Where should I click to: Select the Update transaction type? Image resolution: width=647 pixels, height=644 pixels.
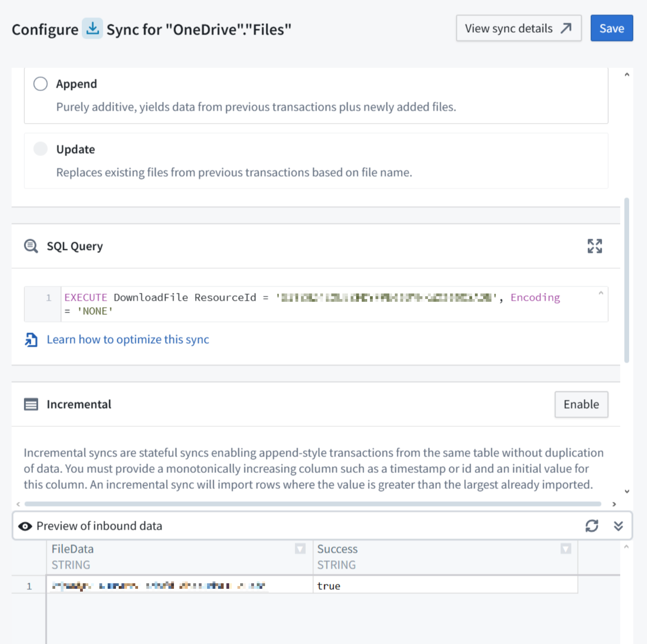coord(40,149)
